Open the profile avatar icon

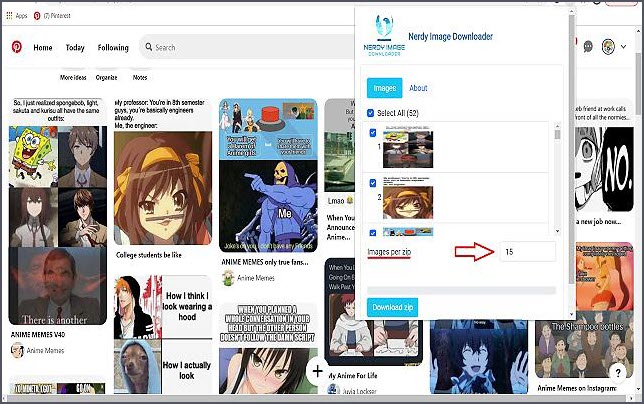coord(608,47)
